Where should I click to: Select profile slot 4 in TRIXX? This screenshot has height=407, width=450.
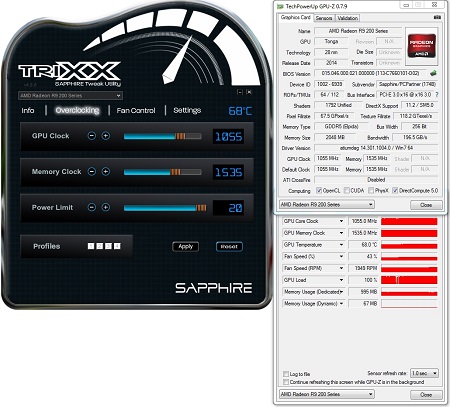[117, 246]
